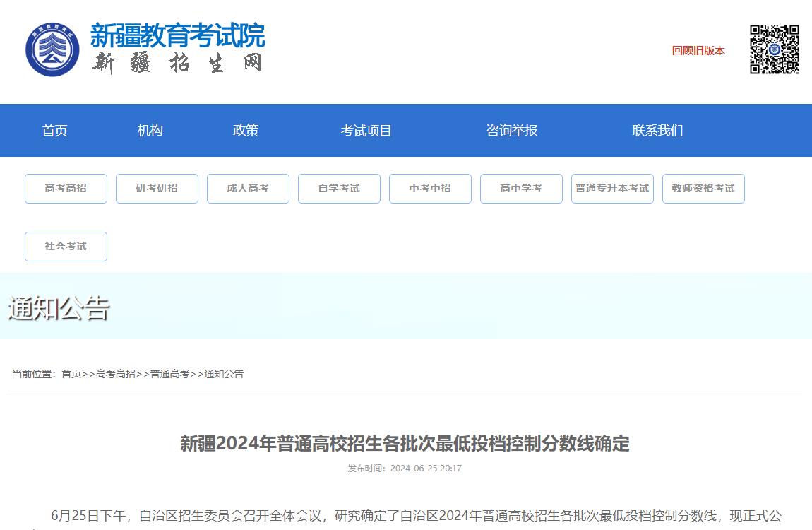Open the 机构 navigation menu

pyautogui.click(x=150, y=130)
